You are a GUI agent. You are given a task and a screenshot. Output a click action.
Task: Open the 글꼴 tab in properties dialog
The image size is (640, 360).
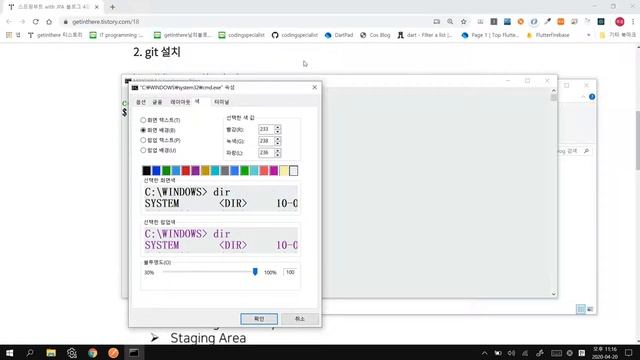click(157, 102)
